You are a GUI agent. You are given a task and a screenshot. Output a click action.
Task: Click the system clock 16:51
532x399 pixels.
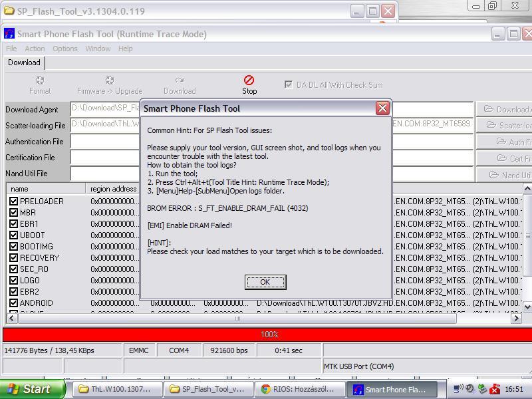(x=514, y=389)
